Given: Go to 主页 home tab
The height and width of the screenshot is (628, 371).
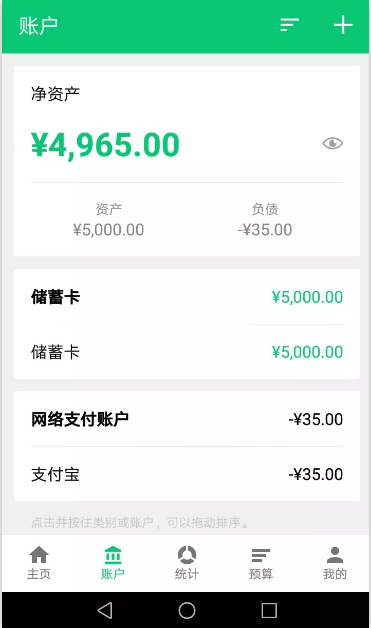Looking at the screenshot, I should (x=39, y=563).
